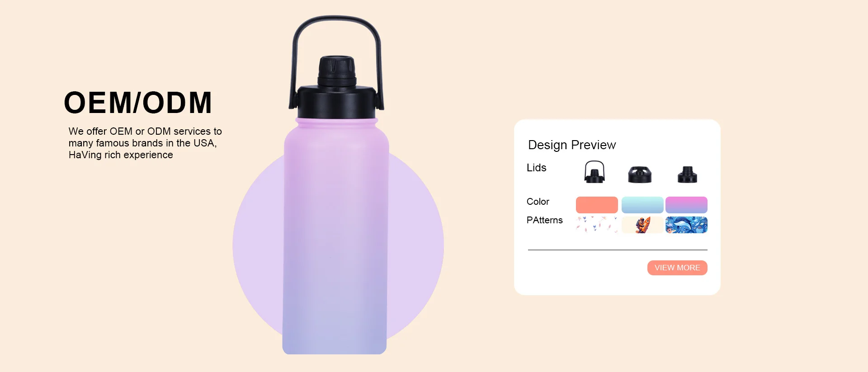Select the narrow spout lid icon
This screenshot has height=372, width=868.
[687, 174]
